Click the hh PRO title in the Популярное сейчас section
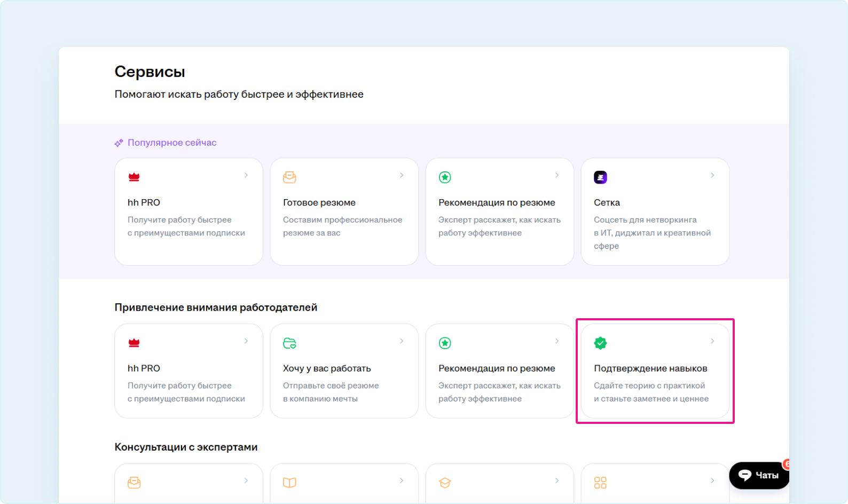This screenshot has height=504, width=848. click(144, 203)
